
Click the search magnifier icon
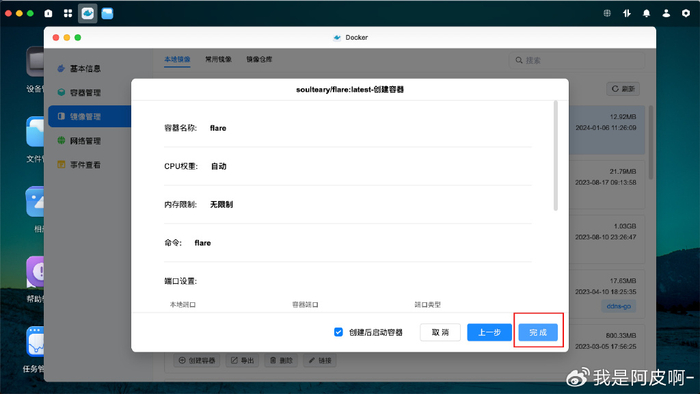tap(519, 60)
